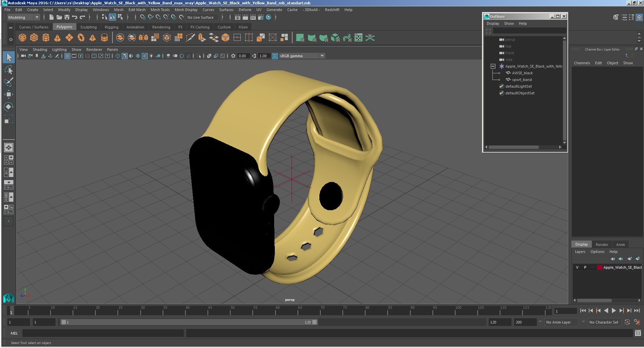This screenshot has height=348, width=644.
Task: Open the viewport Shading menu
Action: pos(40,50)
